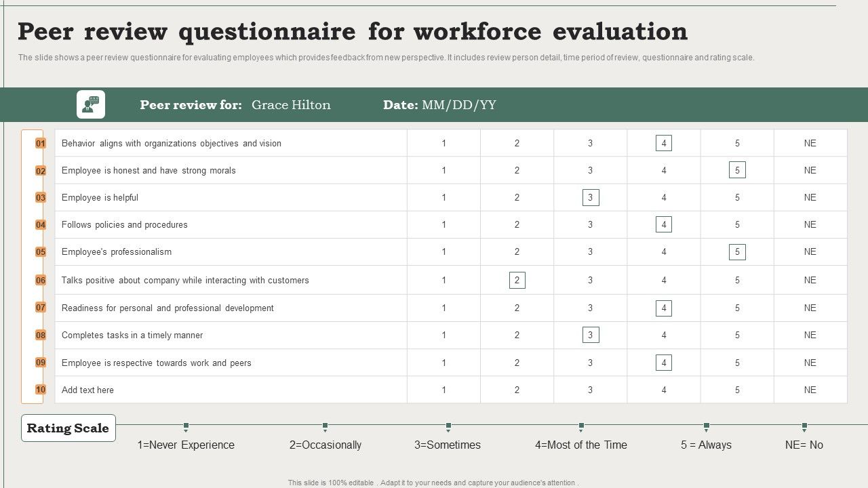
Task: Click the 'Date:' label in header
Action: (400, 105)
